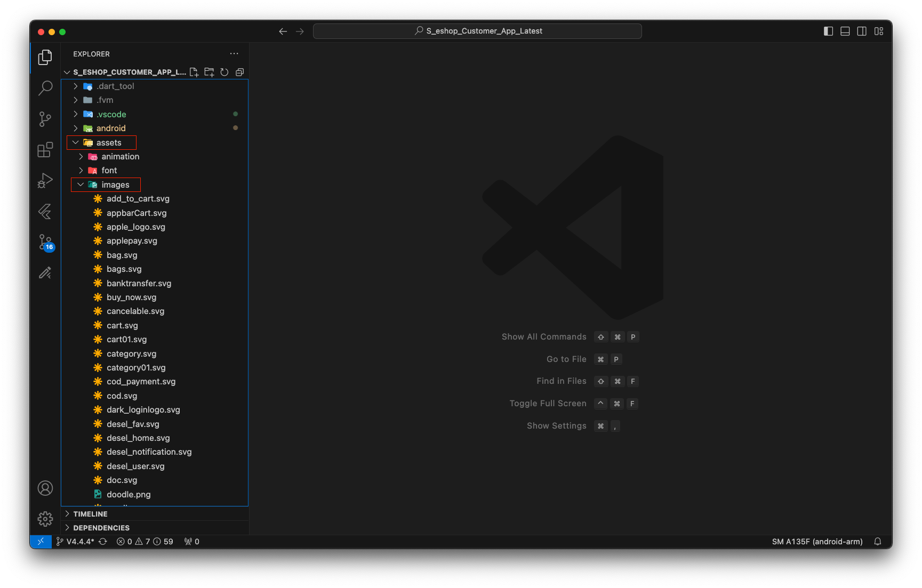Viewport: 922px width, 588px height.
Task: Click the New Folder icon in Explorer
Action: (x=209, y=72)
